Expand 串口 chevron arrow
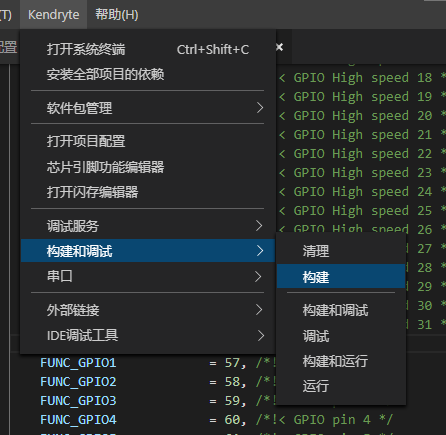 258,276
